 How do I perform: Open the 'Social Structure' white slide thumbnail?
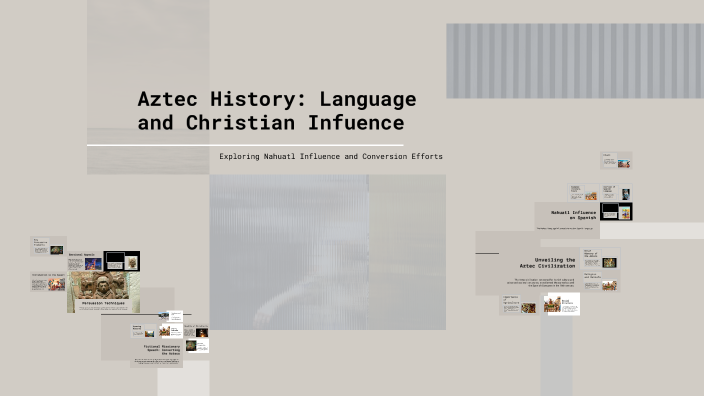(x=561, y=304)
